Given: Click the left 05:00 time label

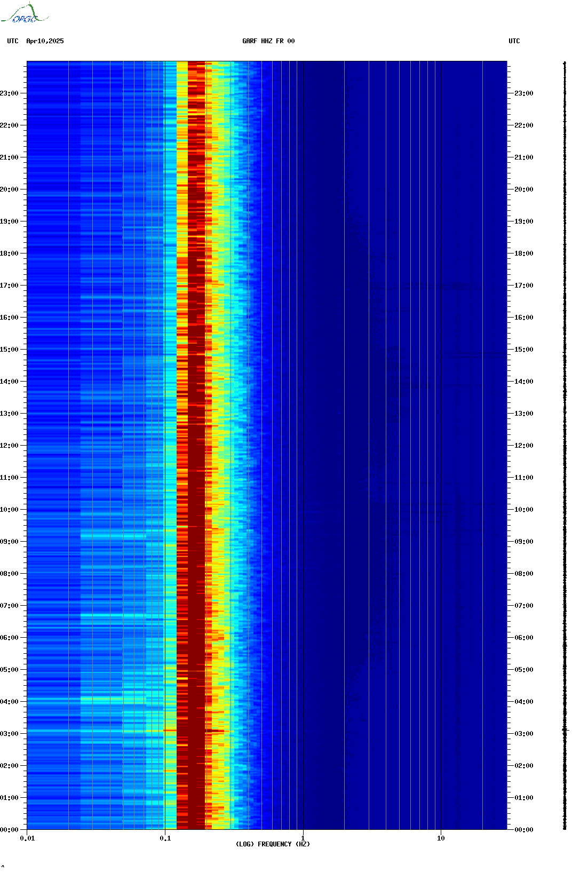Looking at the screenshot, I should click(9, 670).
